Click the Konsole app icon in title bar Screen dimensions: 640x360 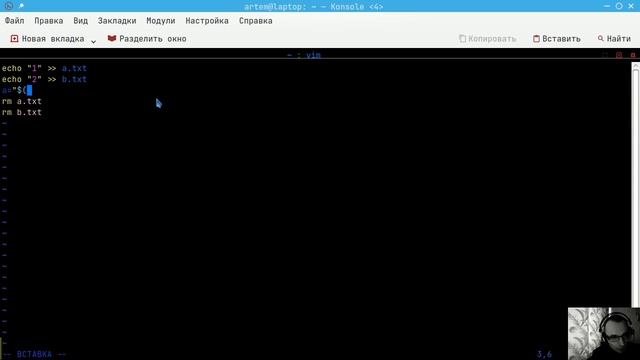click(9, 6)
